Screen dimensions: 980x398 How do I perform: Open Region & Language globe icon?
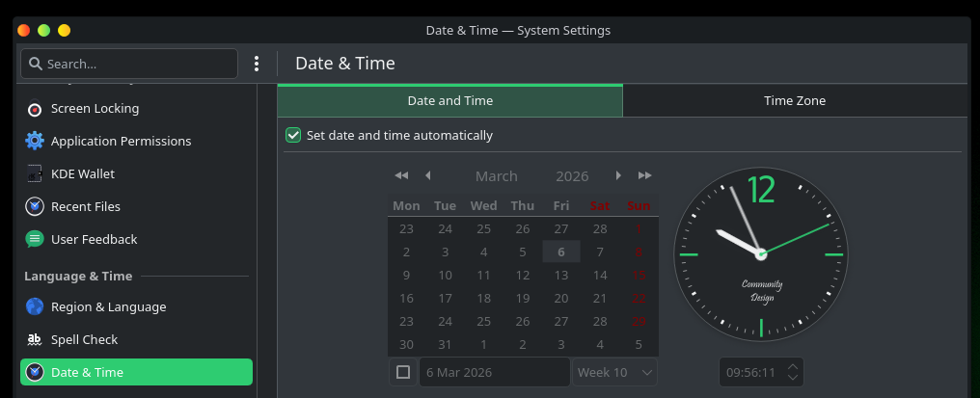pos(35,307)
